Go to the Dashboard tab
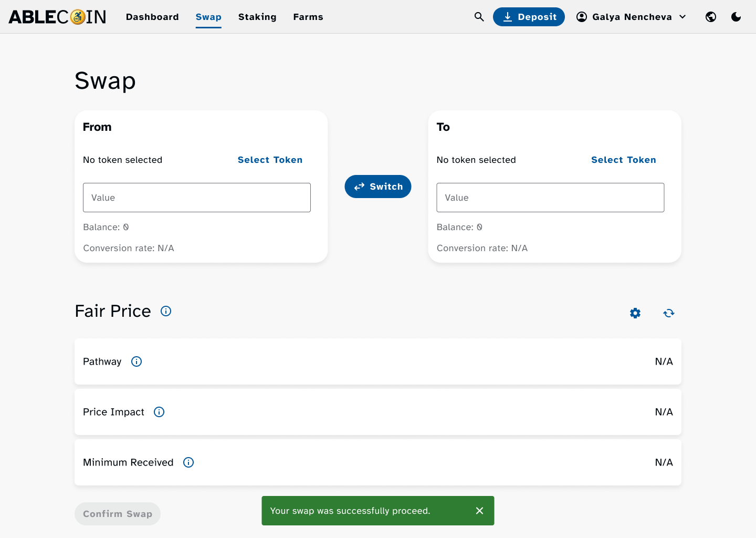Image resolution: width=756 pixels, height=538 pixels. click(152, 17)
